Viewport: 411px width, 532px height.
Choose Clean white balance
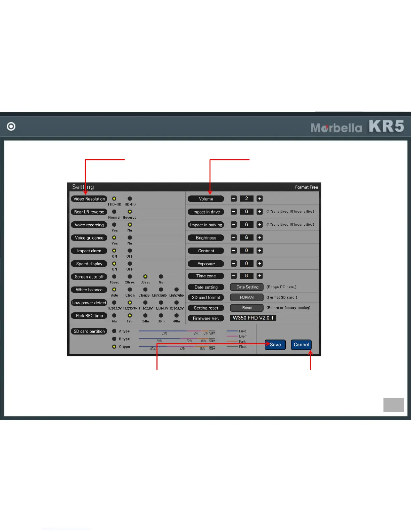130,290
